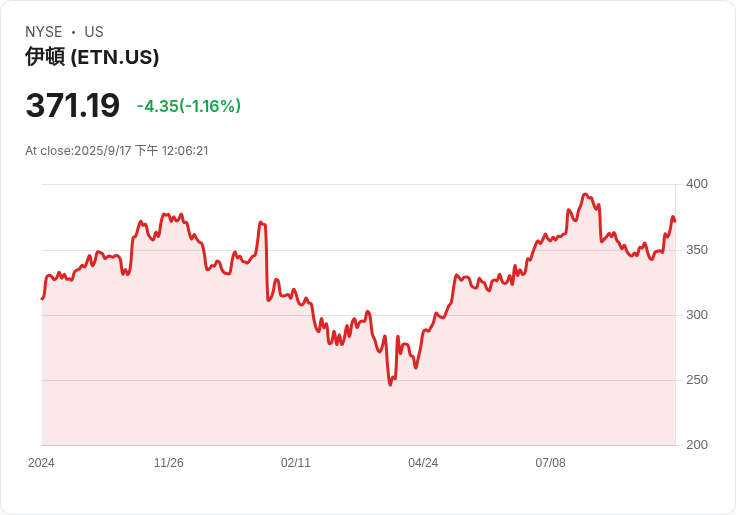The image size is (736, 515).
Task: Select the 11/26 x-axis date label
Action: click(169, 463)
